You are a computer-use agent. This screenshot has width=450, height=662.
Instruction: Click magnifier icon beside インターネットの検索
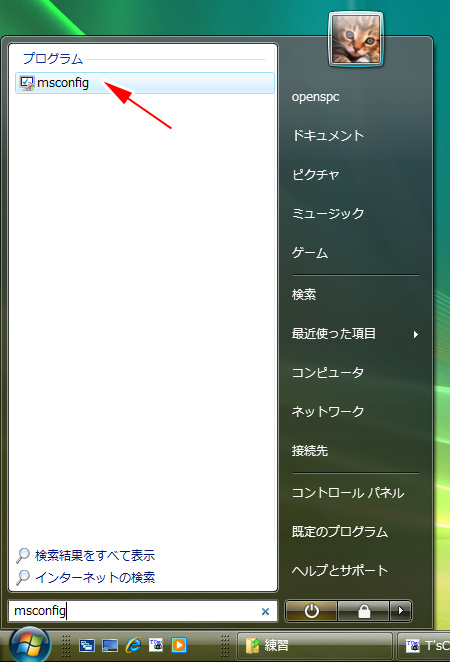pos(23,577)
